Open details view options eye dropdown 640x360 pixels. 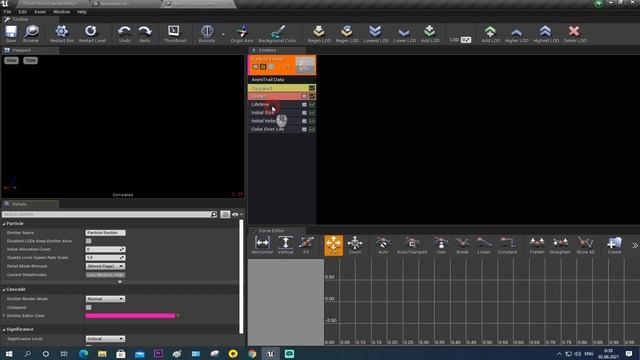(237, 214)
